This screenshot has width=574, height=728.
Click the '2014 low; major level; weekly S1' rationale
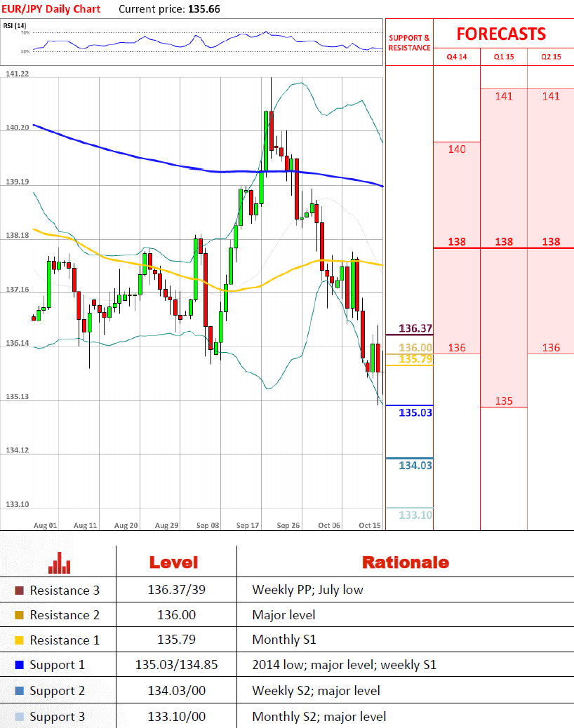point(344,666)
